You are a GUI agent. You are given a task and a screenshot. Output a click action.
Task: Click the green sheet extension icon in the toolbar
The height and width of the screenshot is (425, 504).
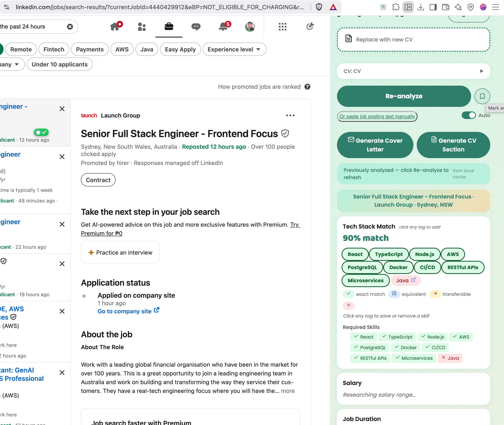[383, 7]
